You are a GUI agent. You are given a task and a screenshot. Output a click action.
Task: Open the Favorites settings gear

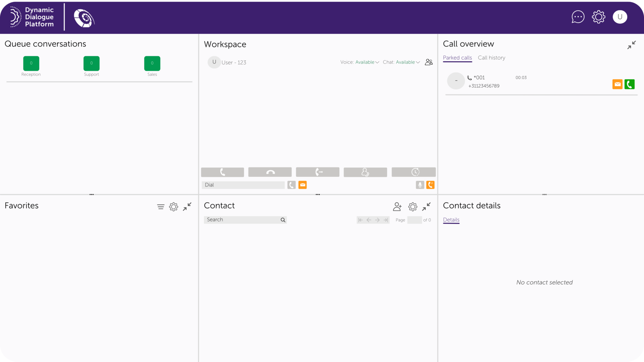pos(174,207)
